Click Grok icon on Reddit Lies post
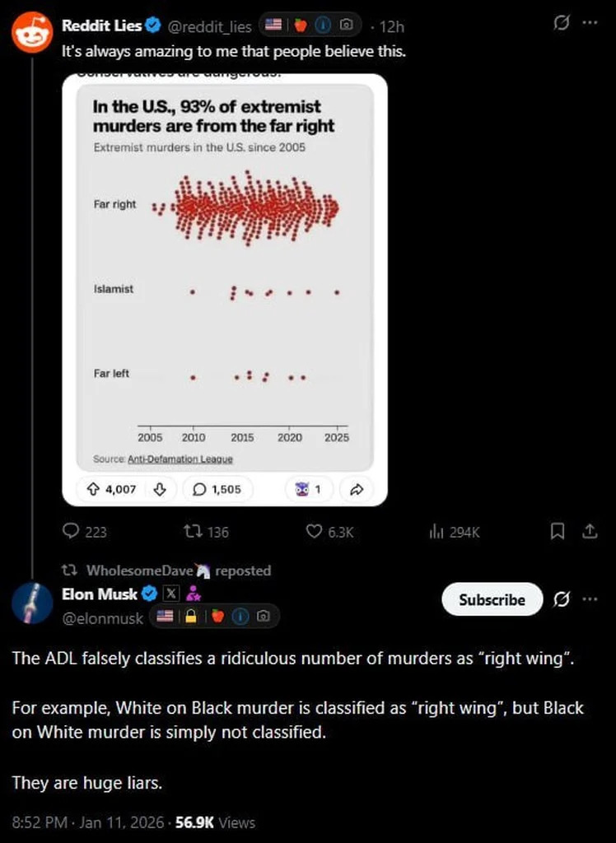 tap(562, 22)
